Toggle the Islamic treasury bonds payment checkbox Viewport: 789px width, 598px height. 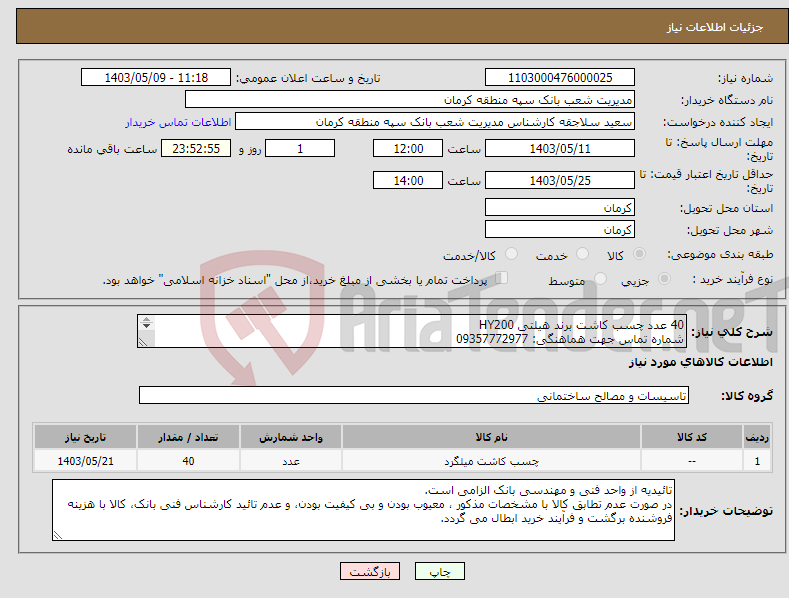click(502, 278)
